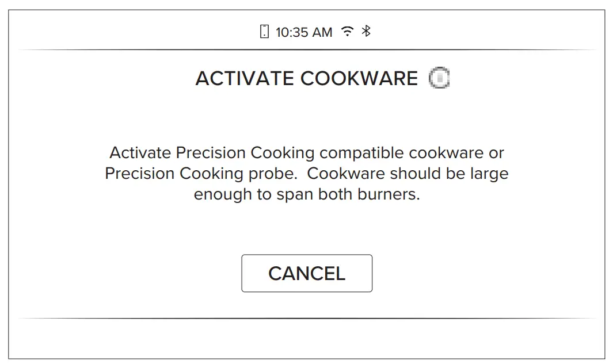Expand the Precision Cooking instructions
This screenshot has height=364, width=609.
click(x=306, y=173)
